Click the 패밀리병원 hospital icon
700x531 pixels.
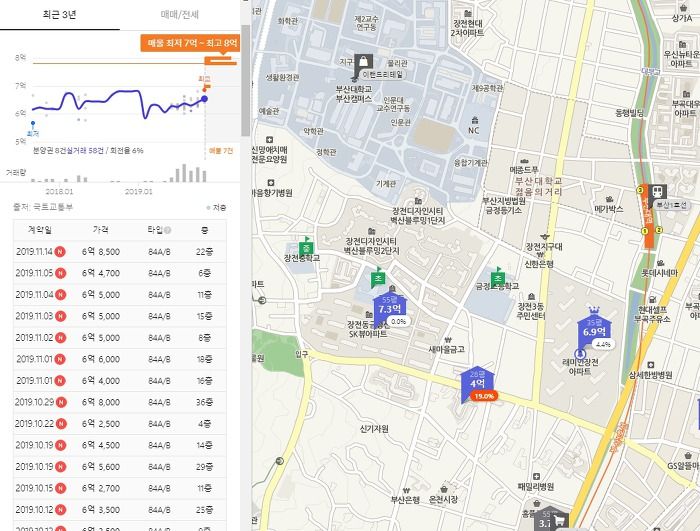point(536,477)
